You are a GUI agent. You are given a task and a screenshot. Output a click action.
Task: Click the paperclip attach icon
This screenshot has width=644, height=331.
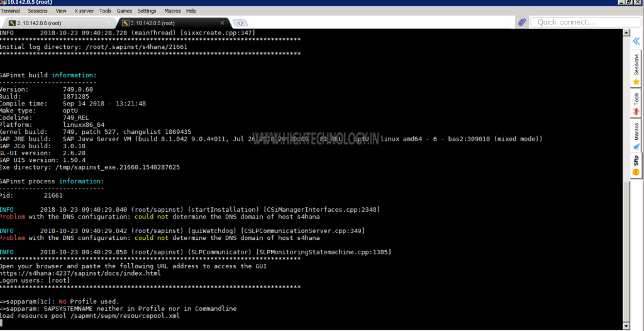(x=521, y=22)
